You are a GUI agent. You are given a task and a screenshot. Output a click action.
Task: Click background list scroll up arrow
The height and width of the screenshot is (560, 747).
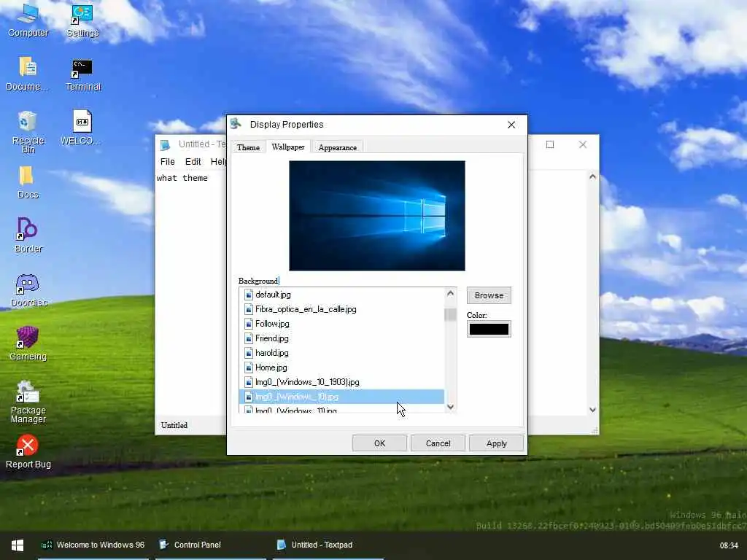(450, 293)
